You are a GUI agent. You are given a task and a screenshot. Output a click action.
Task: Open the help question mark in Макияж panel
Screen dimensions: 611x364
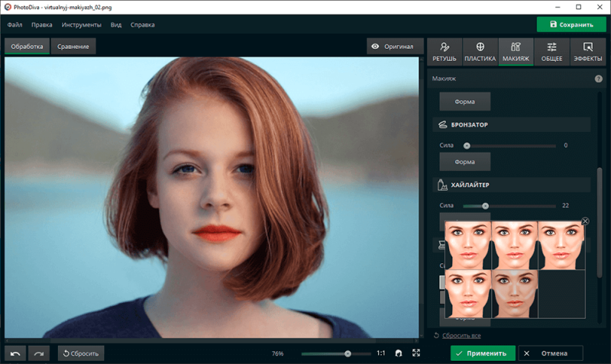tap(598, 79)
